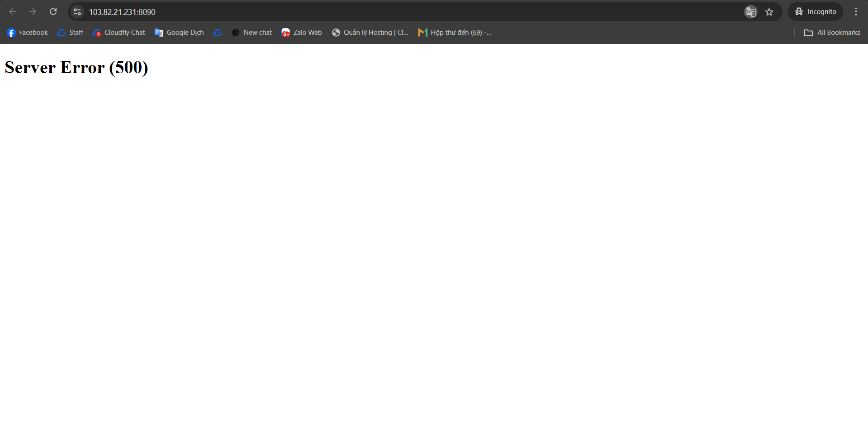Viewport: 868px width, 436px height.
Task: Open the All Bookmarks folder
Action: (832, 33)
